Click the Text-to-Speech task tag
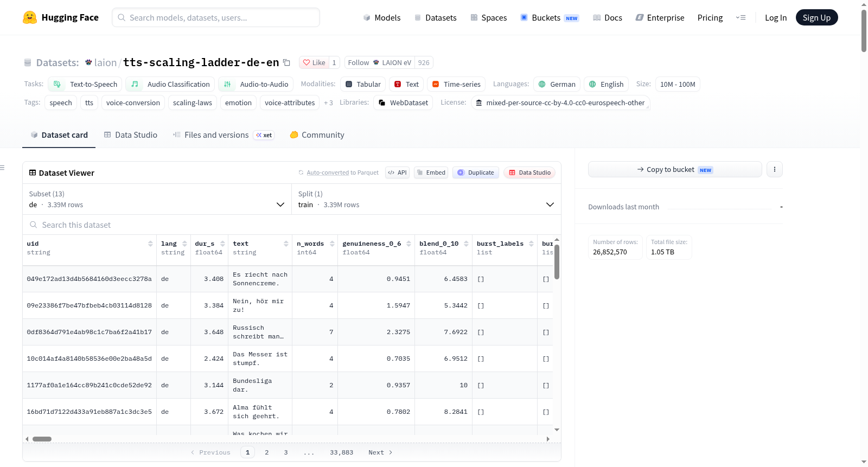Viewport: 868px width, 467px height. point(85,84)
